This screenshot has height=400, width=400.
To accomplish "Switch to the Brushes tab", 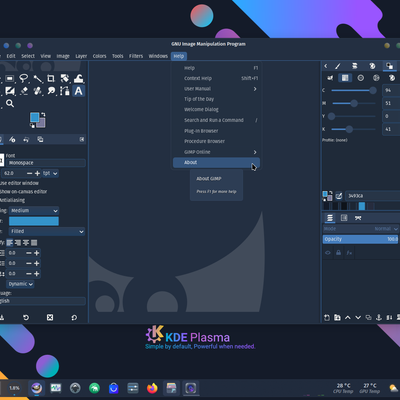I will point(338,66).
